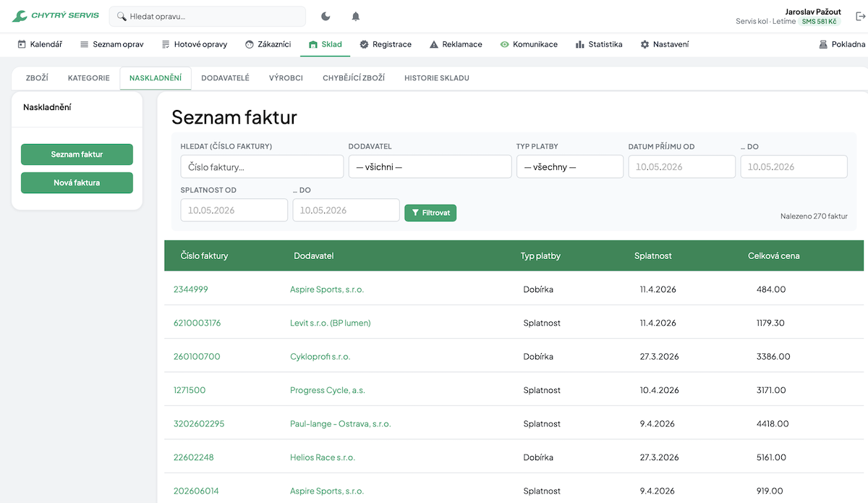Switch to Kategorie tab

click(x=89, y=77)
